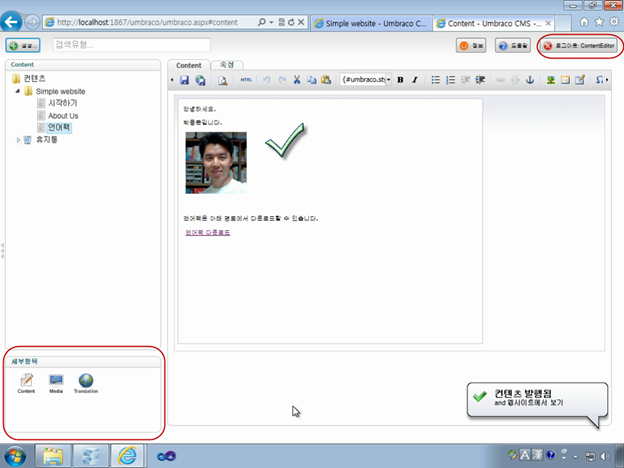Screen dimensions: 624x468
Task: Open File Explorer from taskbar
Action: click(53, 456)
